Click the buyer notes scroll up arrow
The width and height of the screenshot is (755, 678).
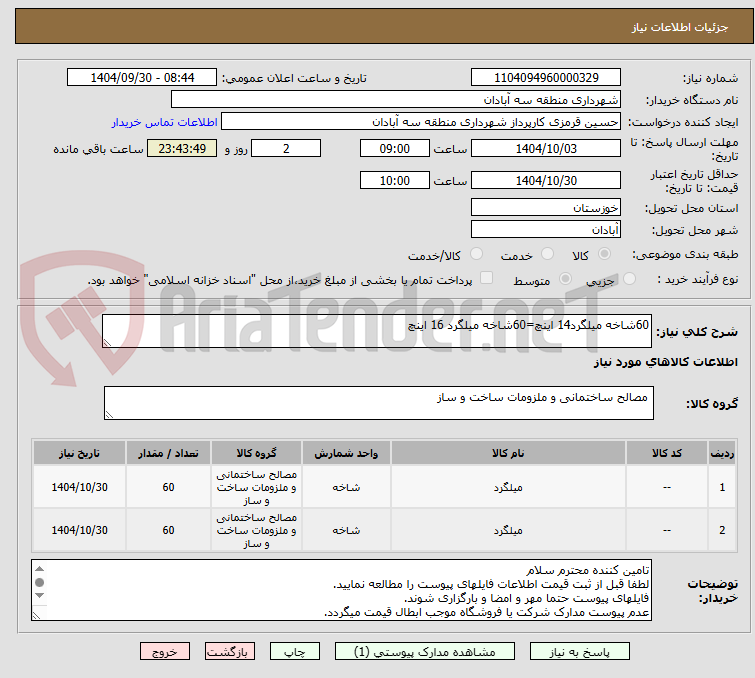pyautogui.click(x=39, y=569)
